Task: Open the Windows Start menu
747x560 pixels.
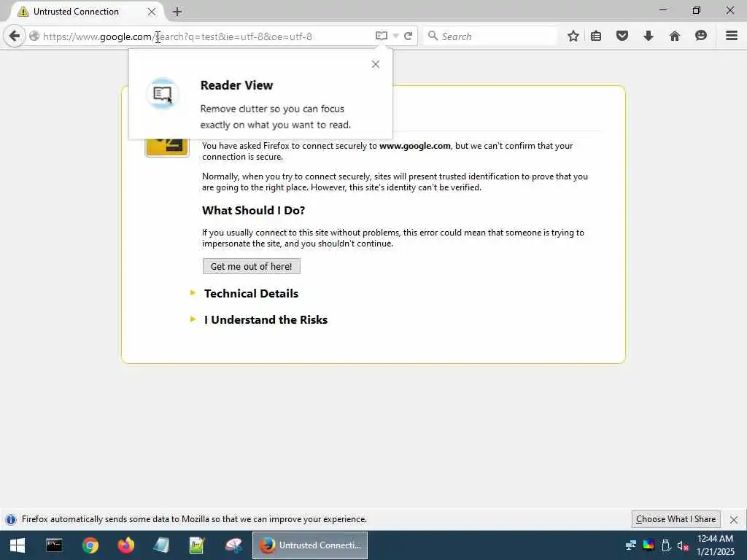Action: coord(18,545)
